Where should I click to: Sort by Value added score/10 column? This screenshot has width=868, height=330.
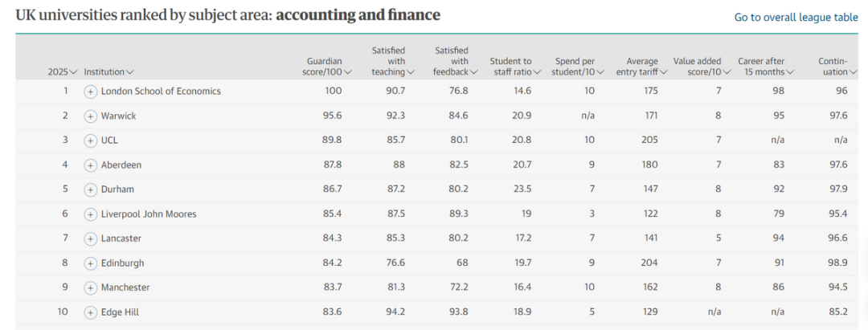pos(702,67)
